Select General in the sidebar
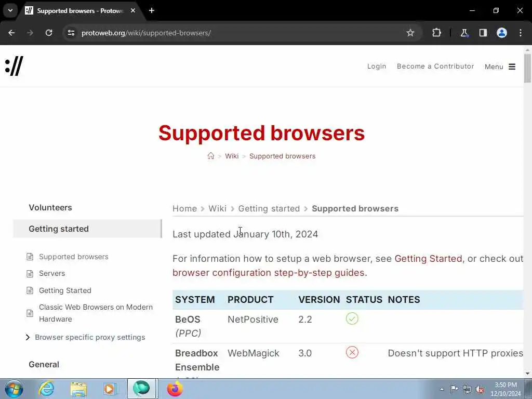Viewport: 532px width, 399px height. point(44,364)
